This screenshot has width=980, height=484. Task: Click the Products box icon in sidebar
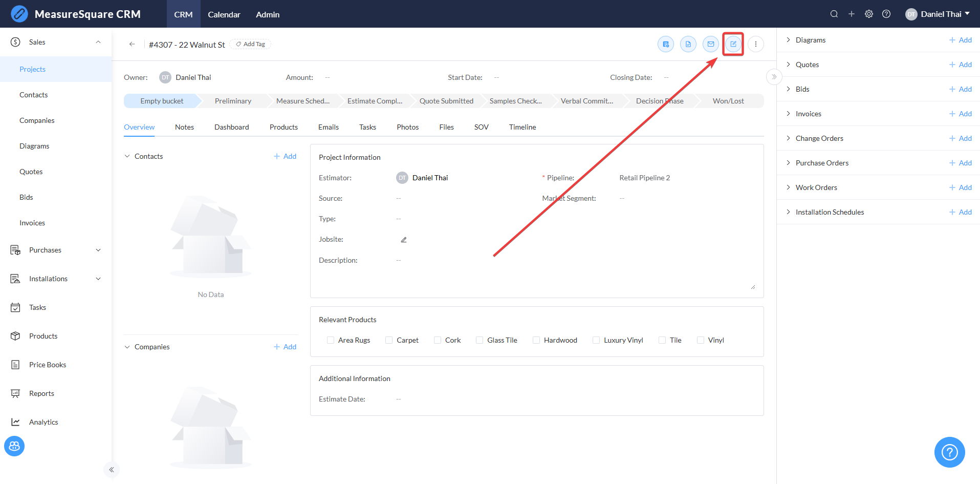click(15, 336)
